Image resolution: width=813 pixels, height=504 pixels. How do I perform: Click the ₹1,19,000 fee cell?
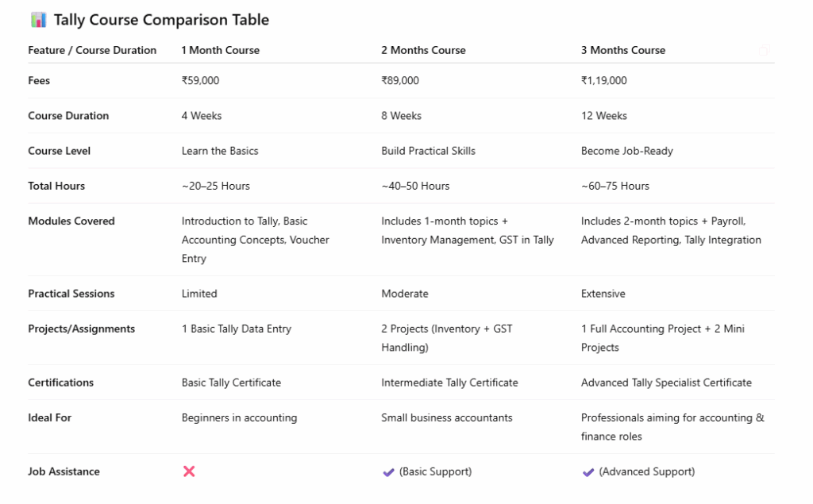[603, 80]
